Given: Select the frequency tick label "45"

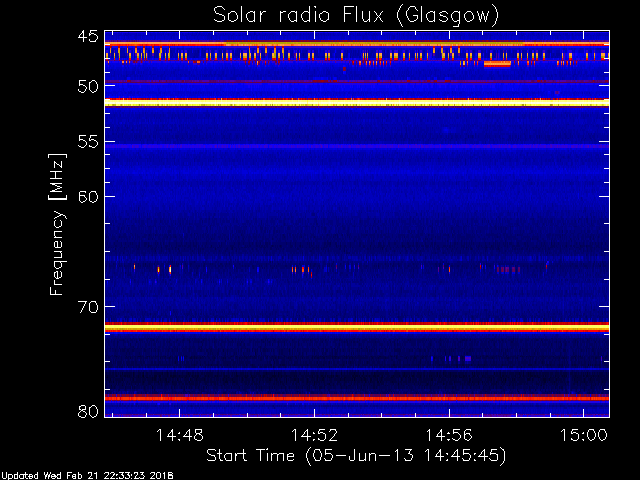Looking at the screenshot, I should coord(88,36).
